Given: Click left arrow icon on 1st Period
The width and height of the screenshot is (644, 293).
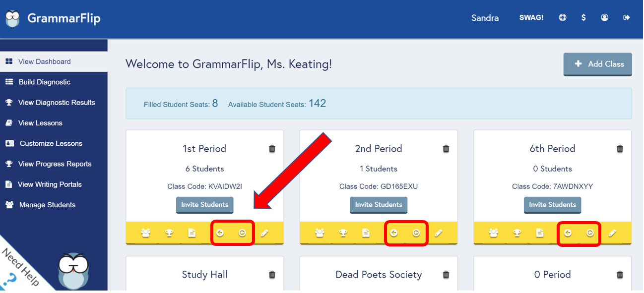Looking at the screenshot, I should (x=220, y=233).
